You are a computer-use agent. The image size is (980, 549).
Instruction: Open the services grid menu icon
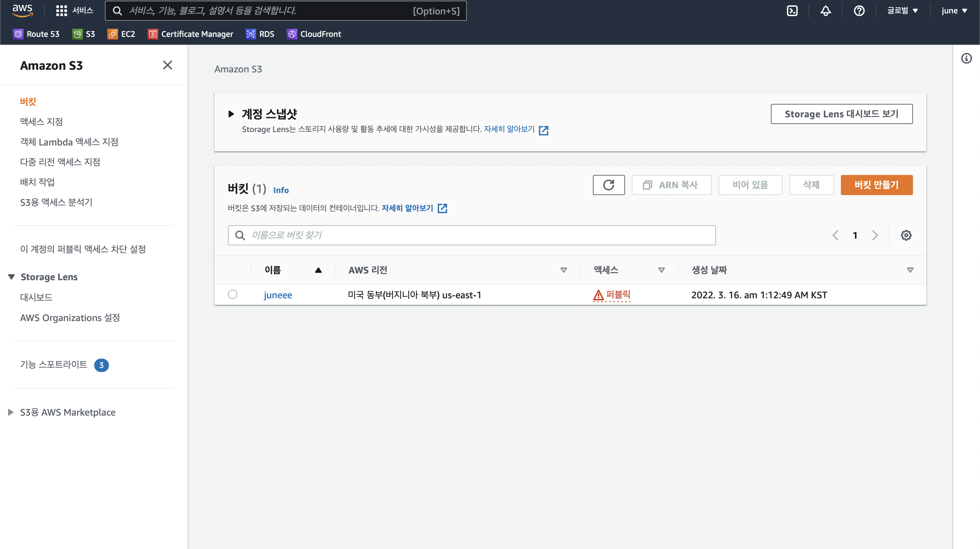(x=61, y=11)
